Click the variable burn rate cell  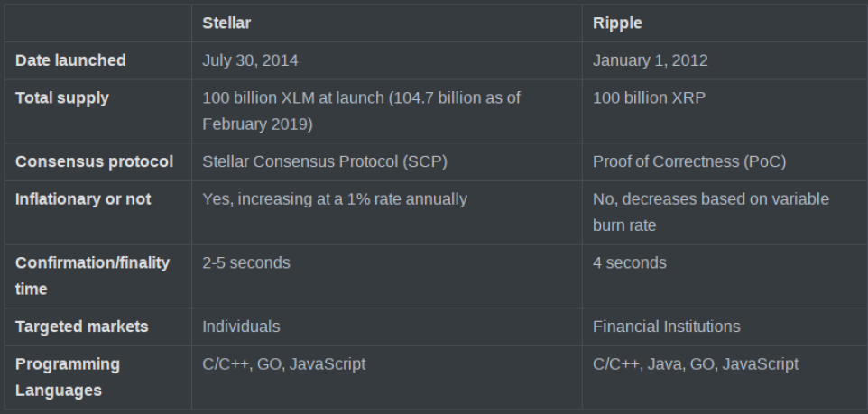(x=711, y=212)
